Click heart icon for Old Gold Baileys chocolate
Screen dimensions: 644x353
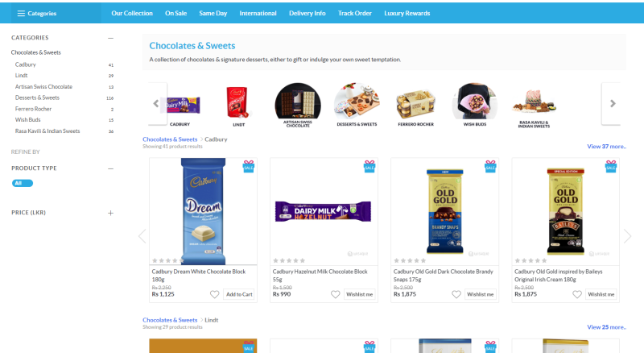(577, 294)
